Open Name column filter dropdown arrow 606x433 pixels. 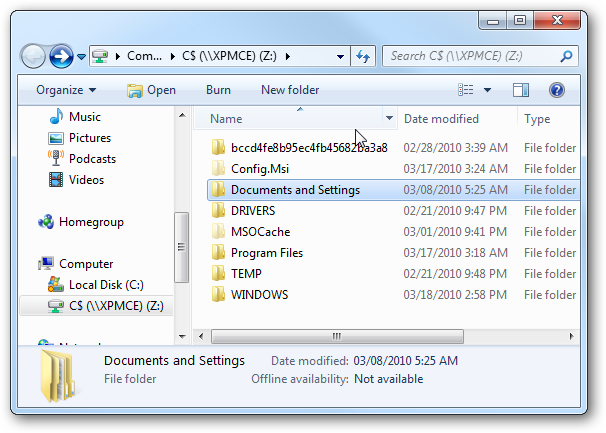click(x=389, y=118)
